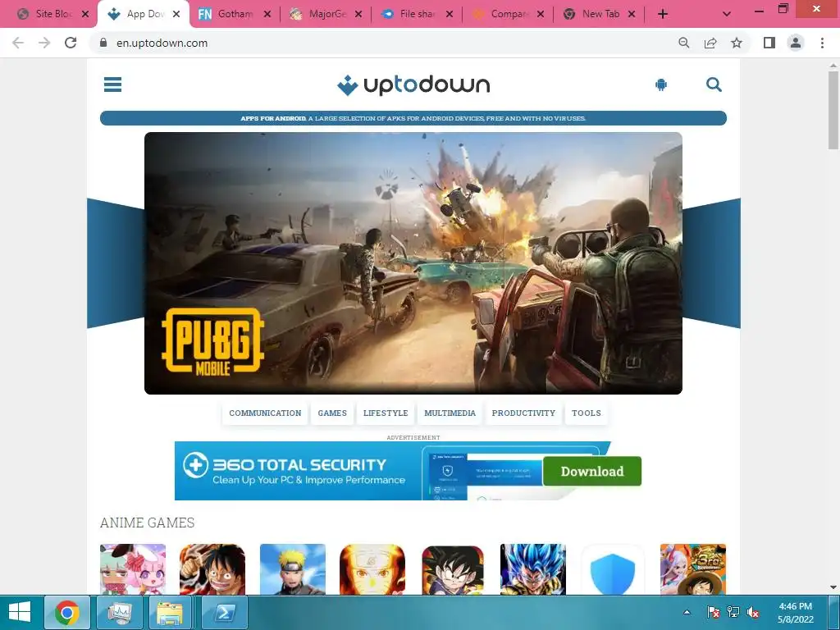This screenshot has width=840, height=630.
Task: Open Chrome three-dot menu
Action: tap(822, 43)
